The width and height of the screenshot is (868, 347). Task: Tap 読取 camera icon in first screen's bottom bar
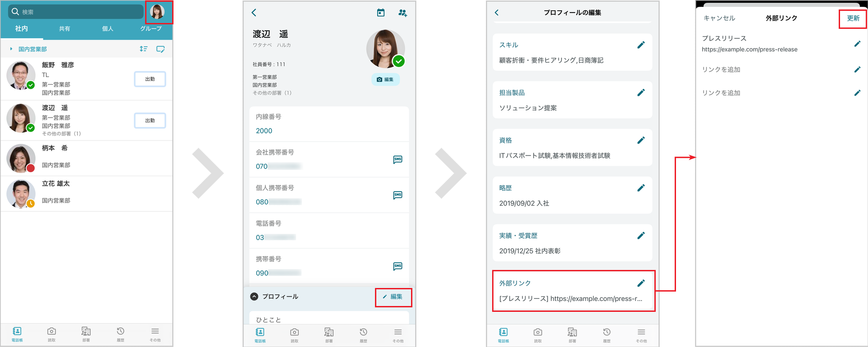click(52, 334)
